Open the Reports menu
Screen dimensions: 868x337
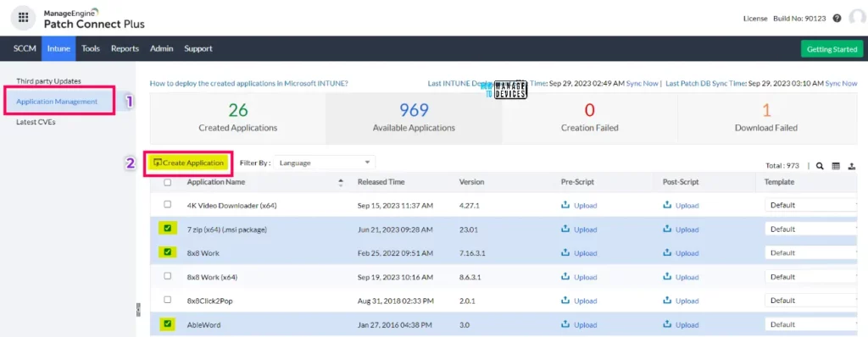[125, 49]
